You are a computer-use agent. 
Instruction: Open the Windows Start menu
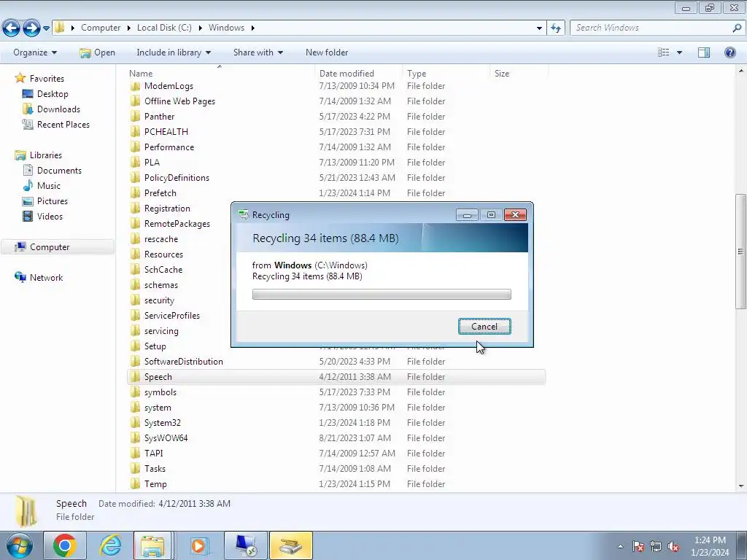(x=19, y=545)
